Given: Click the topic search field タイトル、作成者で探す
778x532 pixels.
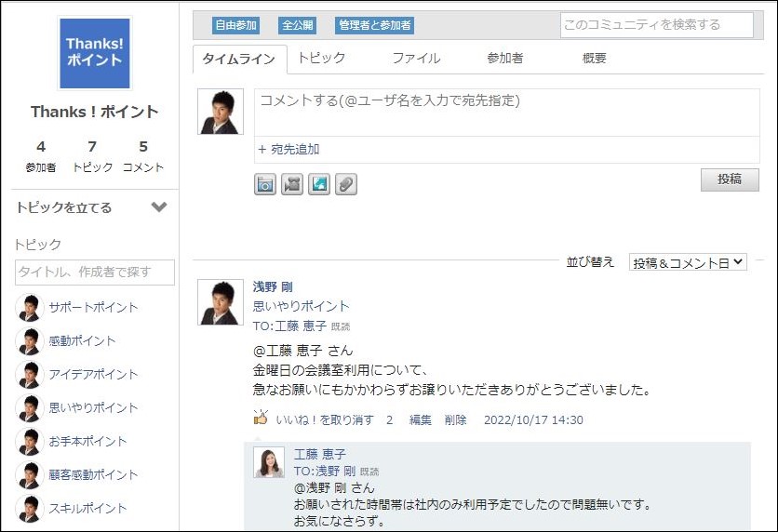Looking at the screenshot, I should [x=95, y=273].
